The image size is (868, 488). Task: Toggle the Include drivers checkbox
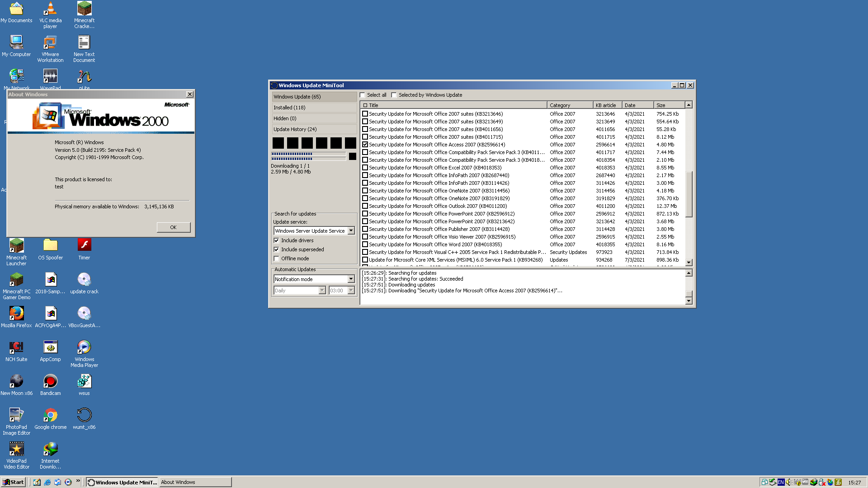[276, 240]
